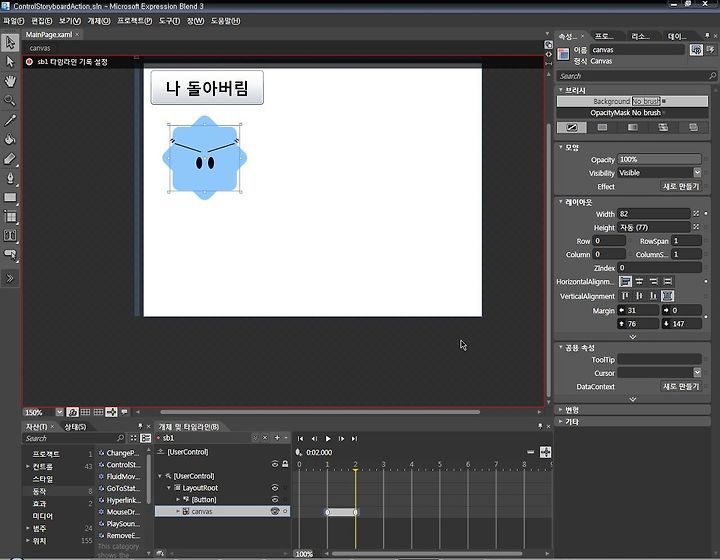Set Height to auto toggle
The width and height of the screenshot is (720, 560).
[696, 227]
